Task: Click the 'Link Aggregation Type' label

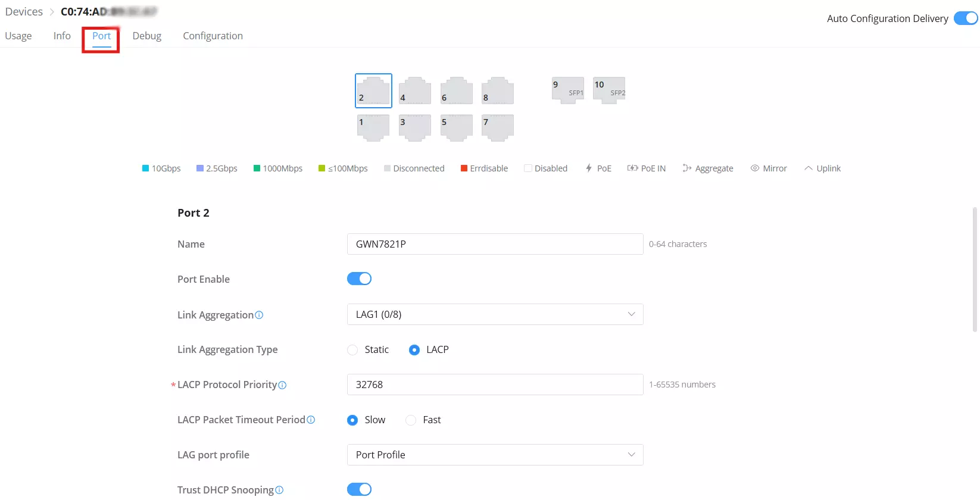Action: point(227,349)
